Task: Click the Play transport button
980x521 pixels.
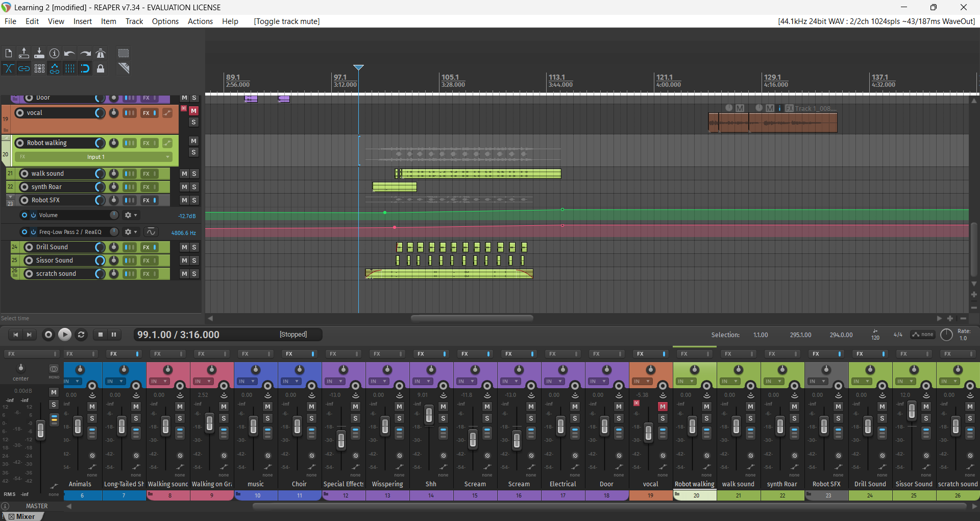Action: click(64, 335)
